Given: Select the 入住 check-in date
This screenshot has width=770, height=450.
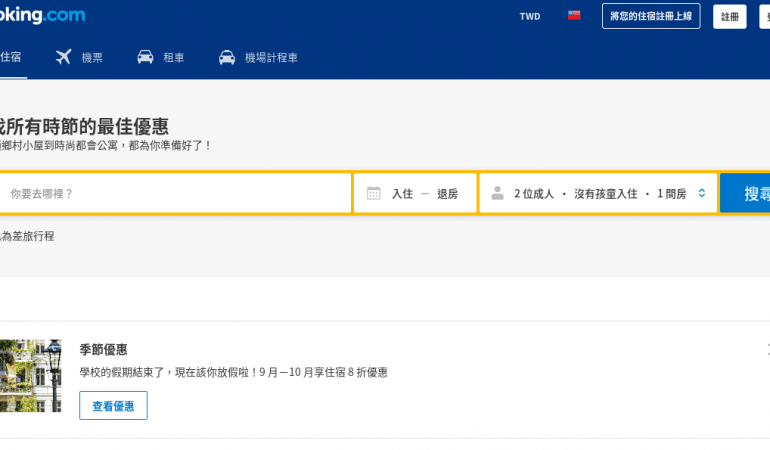Looking at the screenshot, I should click(402, 194).
